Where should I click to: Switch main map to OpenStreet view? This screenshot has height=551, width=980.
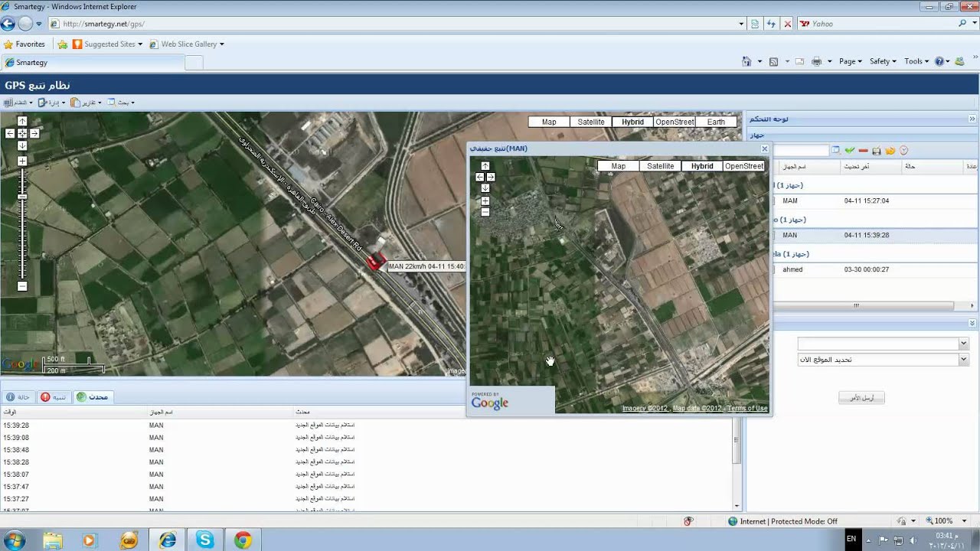[675, 122]
